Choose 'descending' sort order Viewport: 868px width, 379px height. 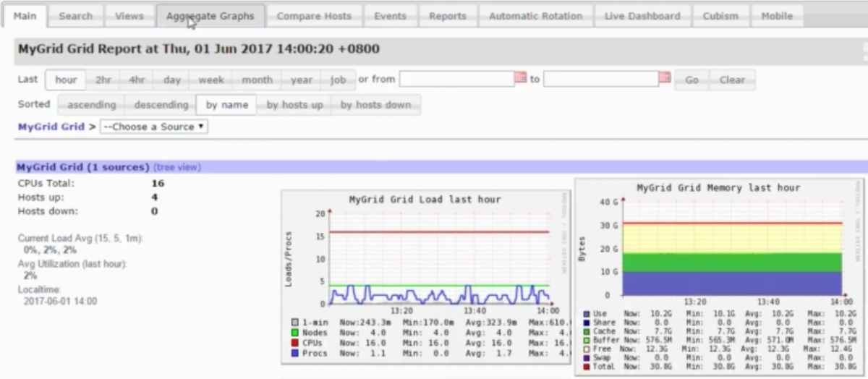pos(161,105)
